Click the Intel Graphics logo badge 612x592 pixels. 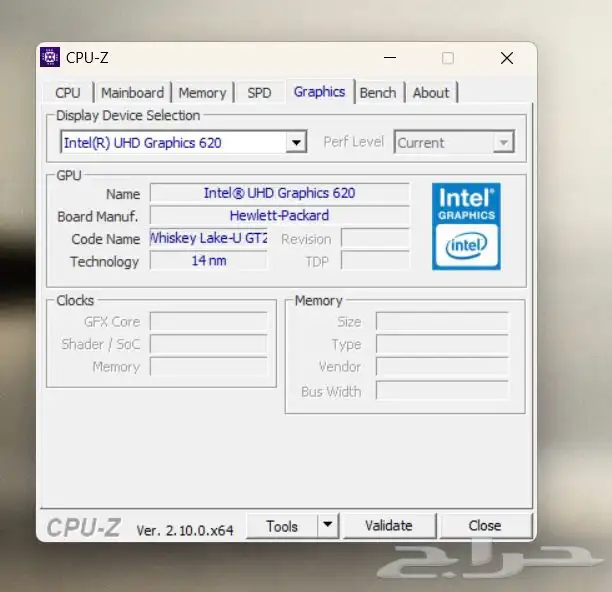[466, 226]
